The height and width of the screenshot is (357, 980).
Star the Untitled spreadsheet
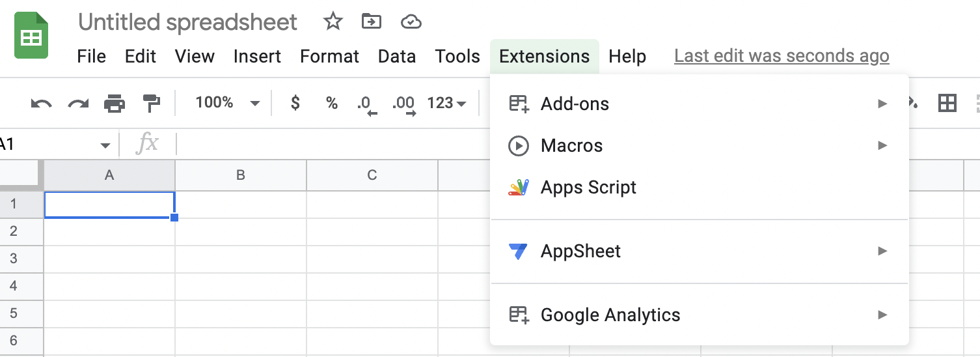tap(333, 21)
